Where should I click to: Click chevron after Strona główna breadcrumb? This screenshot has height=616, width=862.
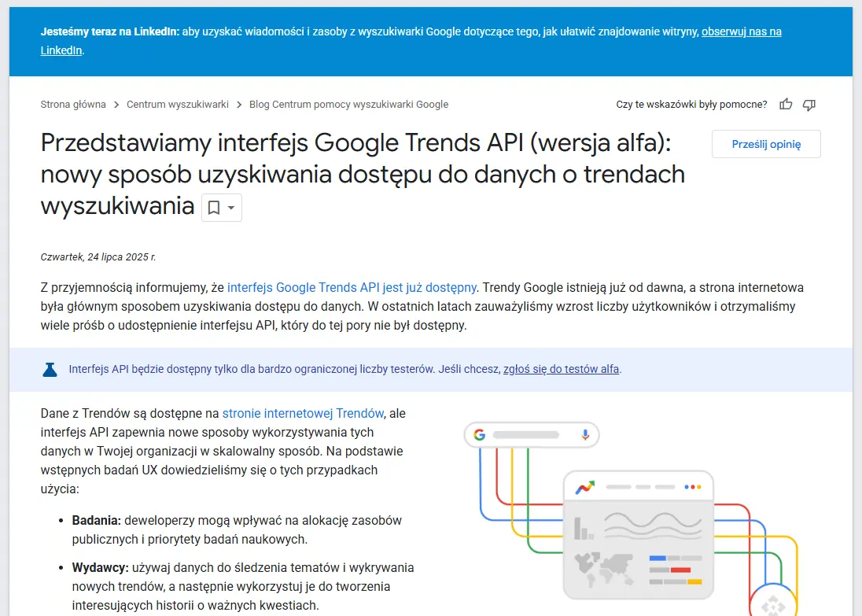tap(116, 105)
